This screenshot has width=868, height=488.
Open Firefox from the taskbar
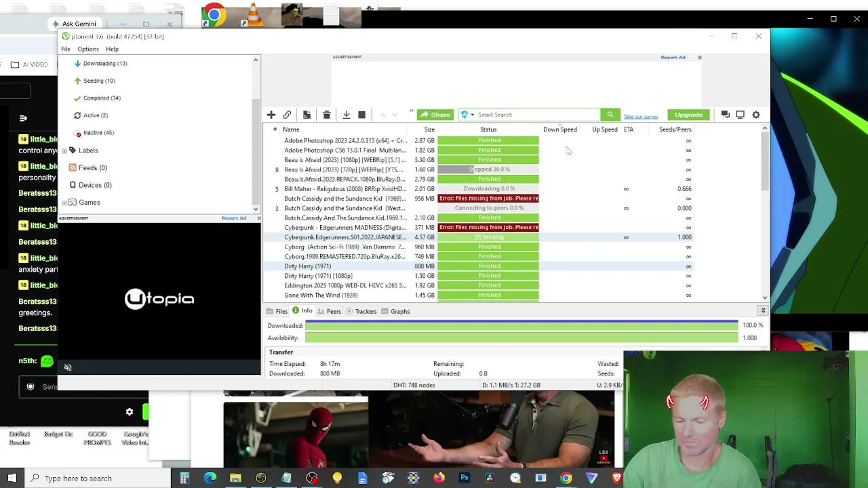[439, 479]
